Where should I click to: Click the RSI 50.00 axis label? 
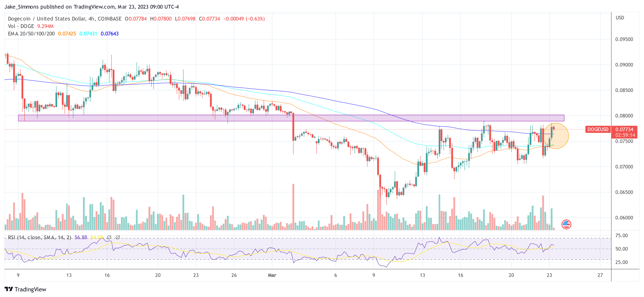coord(621,249)
